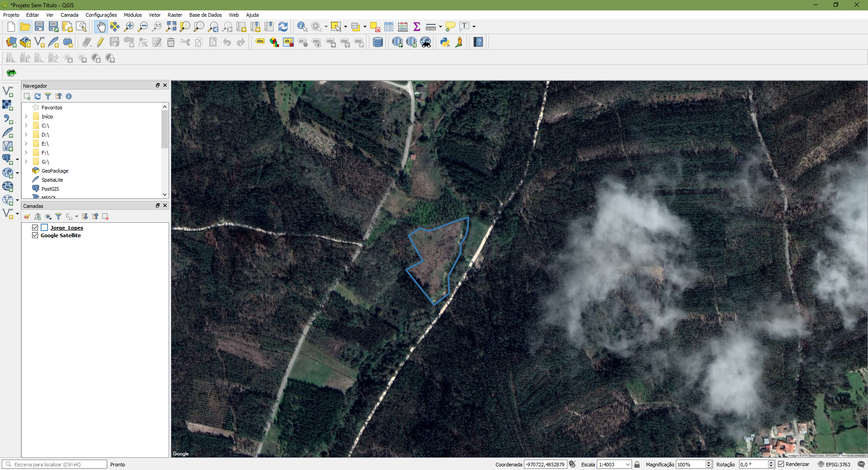Select the Pan Map hand tool
The height and width of the screenshot is (470, 868).
click(x=101, y=27)
